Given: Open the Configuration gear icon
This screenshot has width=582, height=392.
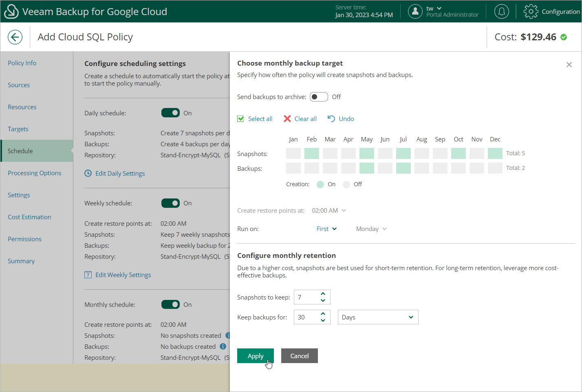Looking at the screenshot, I should click(x=531, y=11).
